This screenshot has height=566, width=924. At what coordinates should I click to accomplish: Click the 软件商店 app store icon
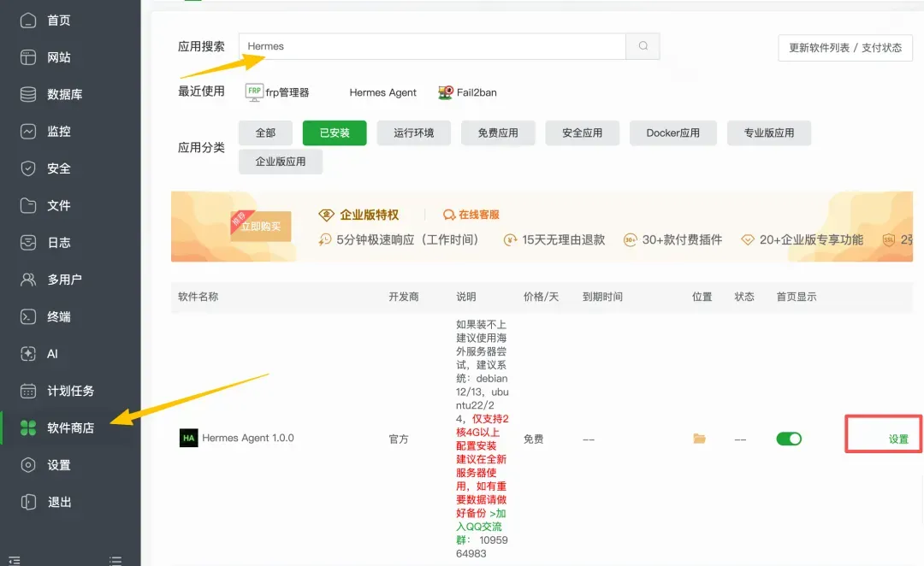tap(27, 427)
